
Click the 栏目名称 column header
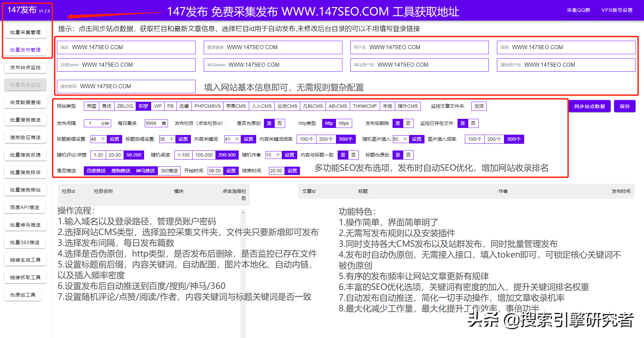coord(103,191)
